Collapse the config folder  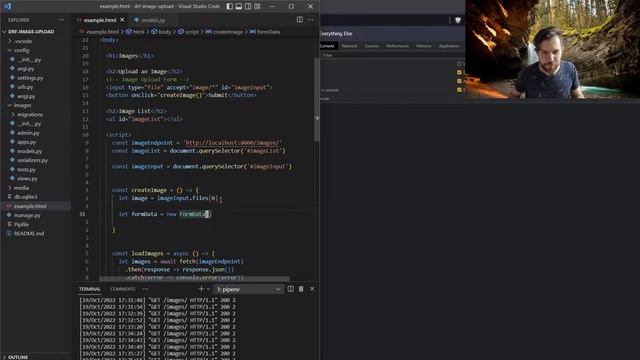(x=10, y=50)
